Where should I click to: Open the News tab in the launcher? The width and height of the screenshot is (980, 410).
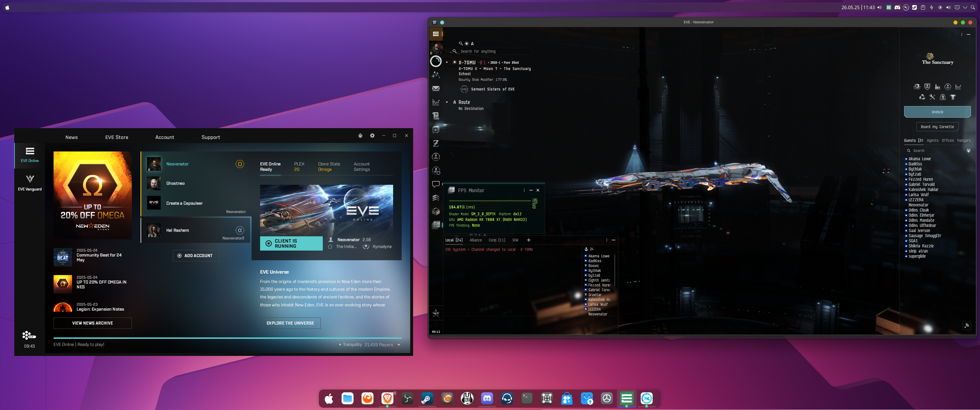72,137
